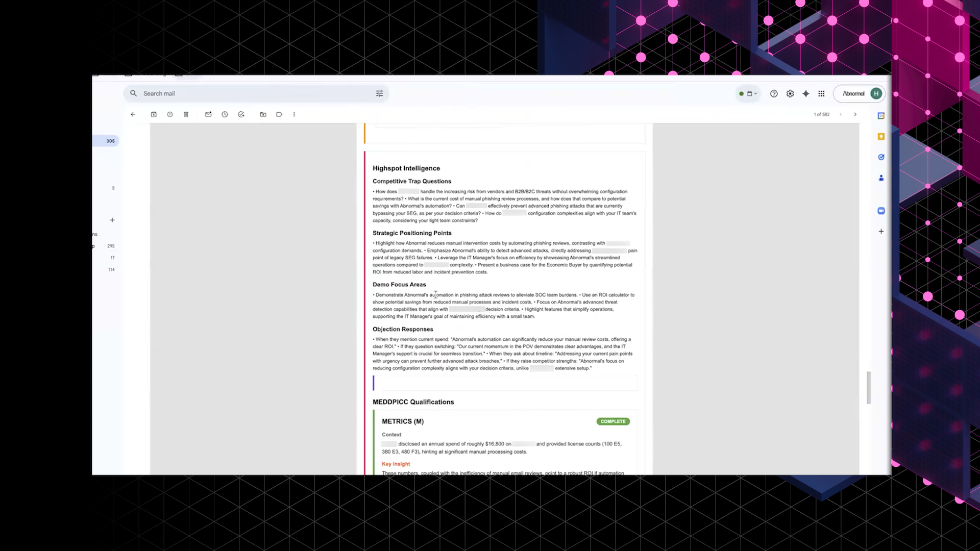Mark email as unread

pyautogui.click(x=208, y=114)
